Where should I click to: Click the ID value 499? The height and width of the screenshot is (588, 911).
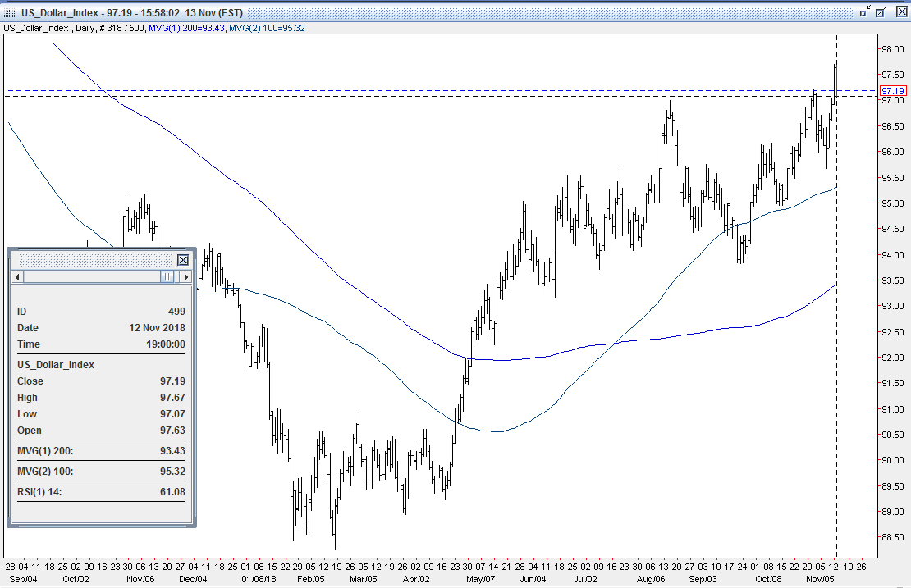[176, 312]
